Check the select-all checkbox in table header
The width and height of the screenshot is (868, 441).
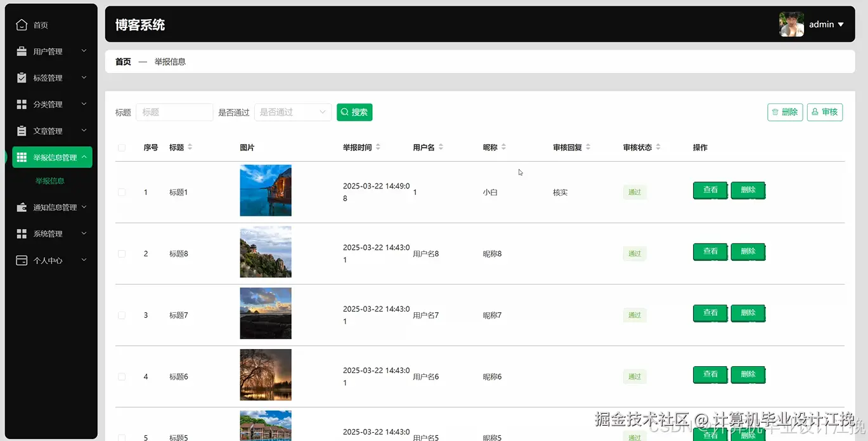[121, 147]
